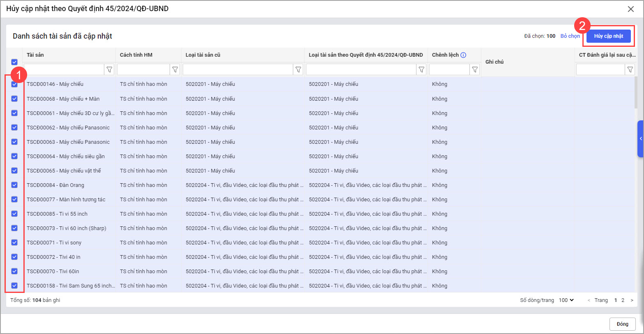Image resolution: width=644 pixels, height=334 pixels.
Task: Click the Bỏ chọn link
Action: [570, 36]
